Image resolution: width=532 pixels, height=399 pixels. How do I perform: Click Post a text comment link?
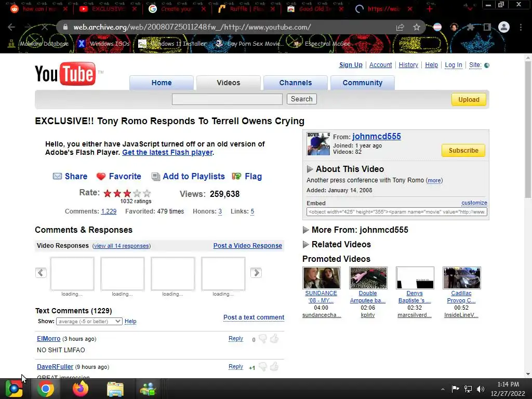pos(254,317)
